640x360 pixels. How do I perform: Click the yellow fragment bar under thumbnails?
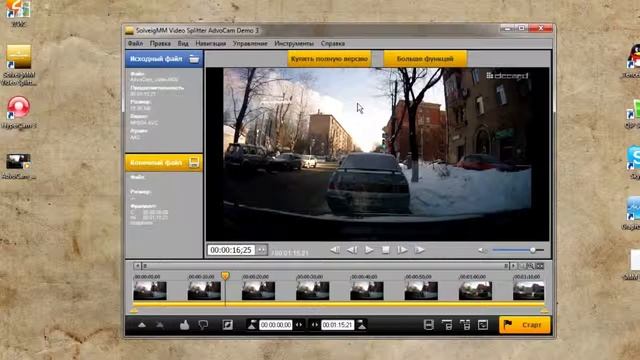[x=339, y=304]
